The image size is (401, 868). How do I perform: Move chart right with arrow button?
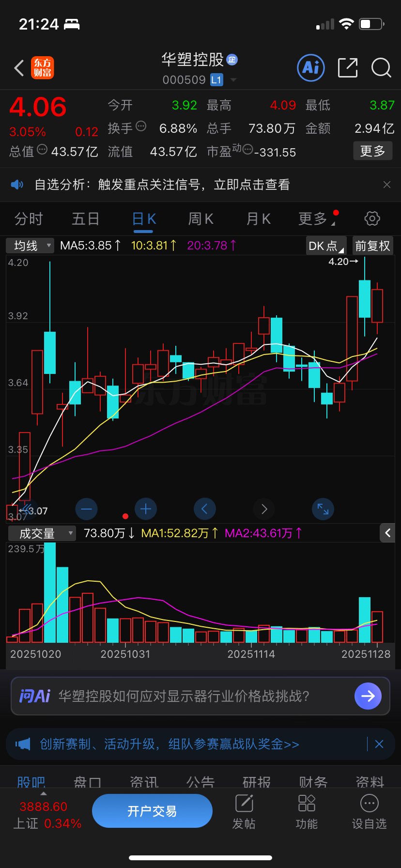click(264, 509)
